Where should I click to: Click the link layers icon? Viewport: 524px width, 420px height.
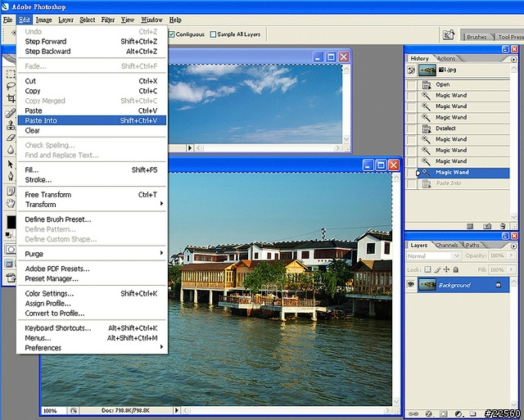413,413
